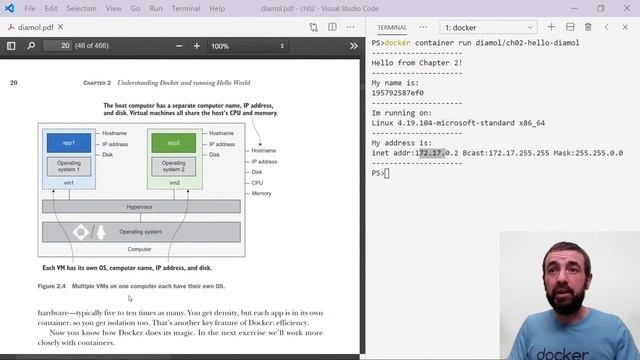Open the Help menu
Screen dimensions: 640x360
217,9
